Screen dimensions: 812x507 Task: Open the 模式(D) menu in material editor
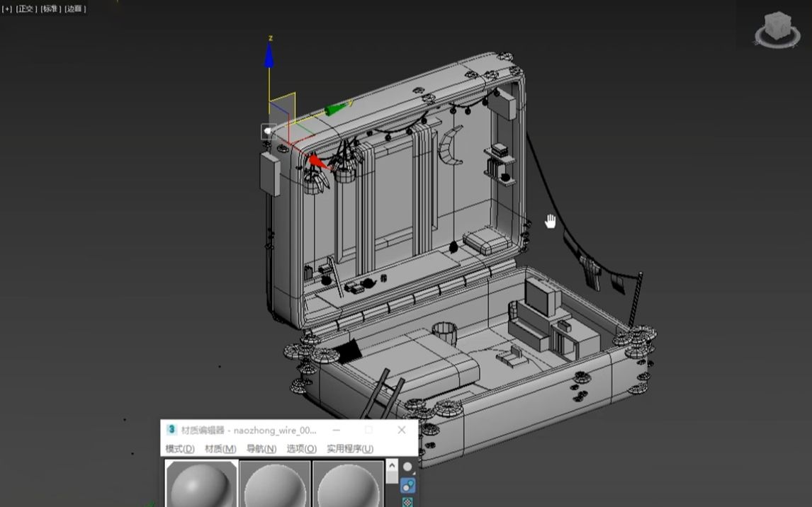(183, 448)
